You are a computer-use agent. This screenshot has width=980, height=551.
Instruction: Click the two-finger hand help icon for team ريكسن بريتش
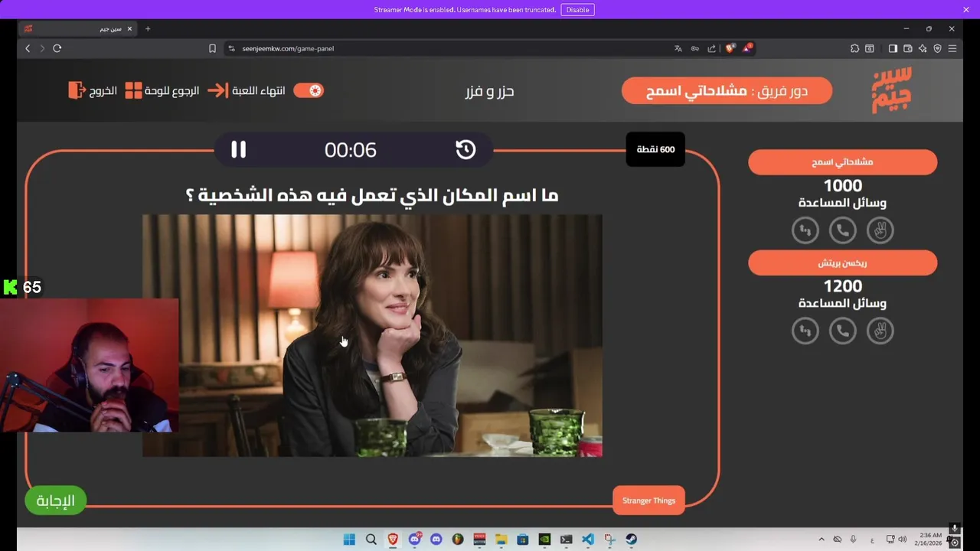tap(880, 331)
